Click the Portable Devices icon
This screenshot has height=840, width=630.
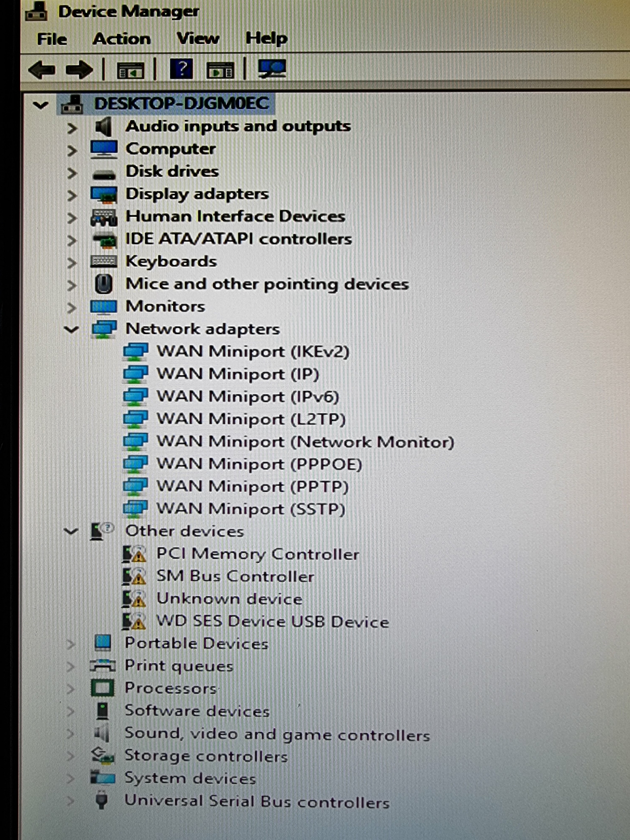point(103,643)
